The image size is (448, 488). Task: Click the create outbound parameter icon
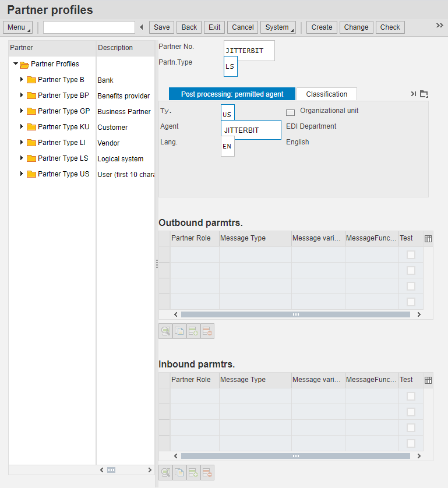coord(193,331)
